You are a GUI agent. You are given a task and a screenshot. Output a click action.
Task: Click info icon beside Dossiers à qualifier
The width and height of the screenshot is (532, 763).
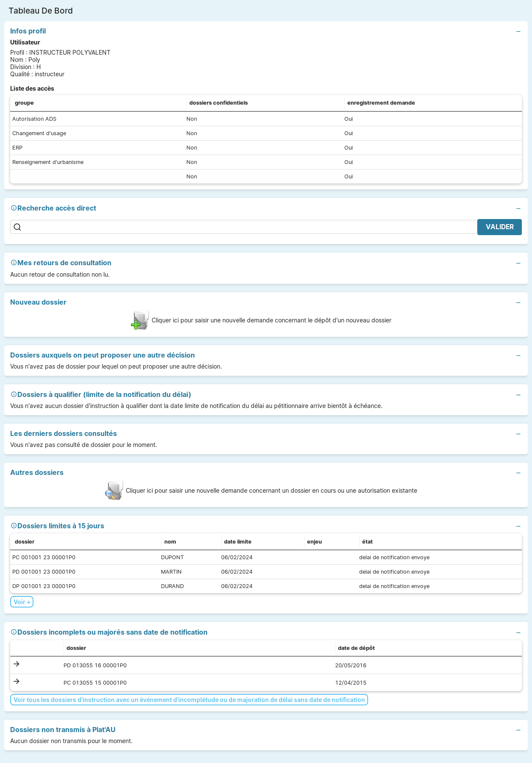coord(14,394)
